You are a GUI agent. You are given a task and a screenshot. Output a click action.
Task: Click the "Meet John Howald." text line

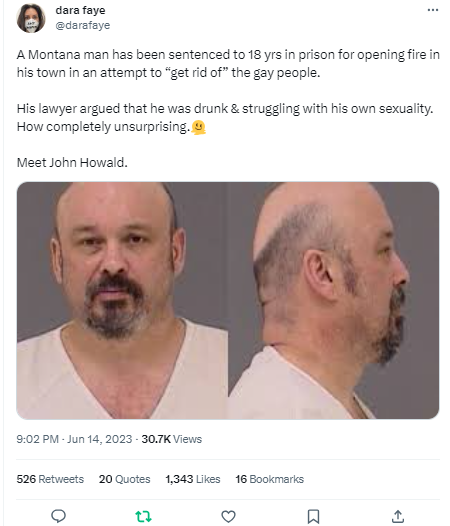[72, 163]
